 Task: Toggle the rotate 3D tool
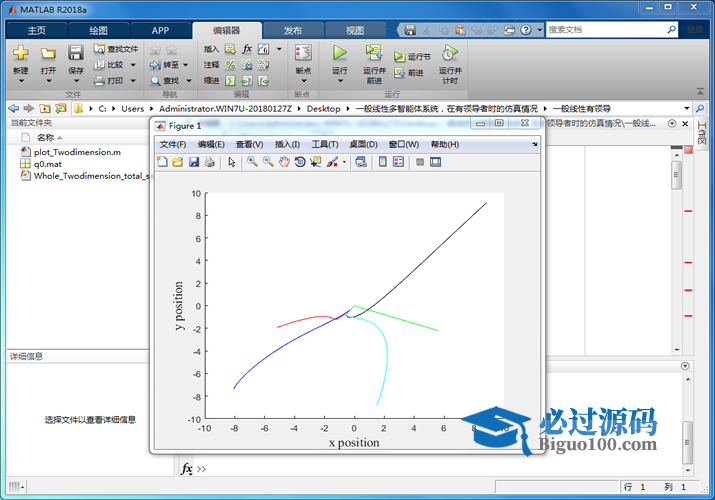point(300,162)
